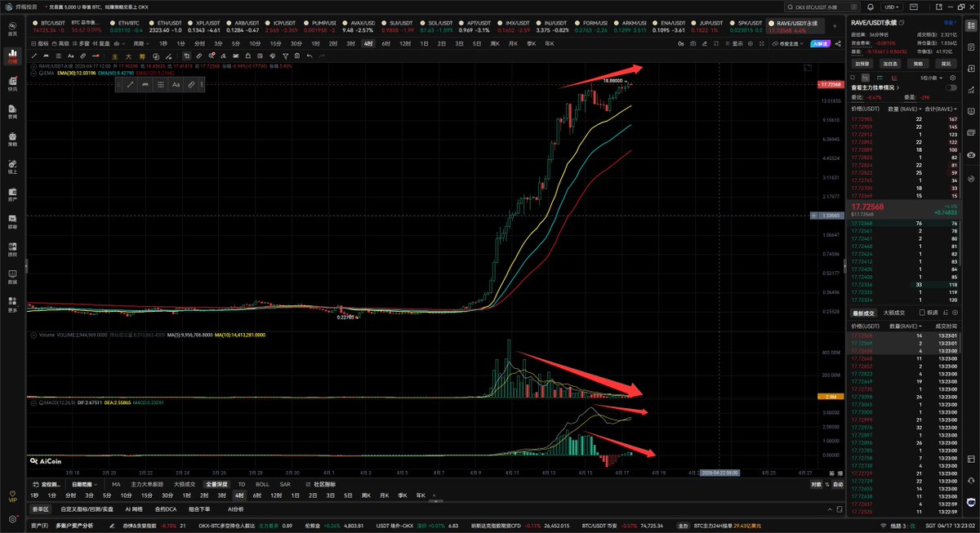Viewport: 980px width, 533px height.
Task: Click the 对数 log scale button
Action: pos(816,484)
